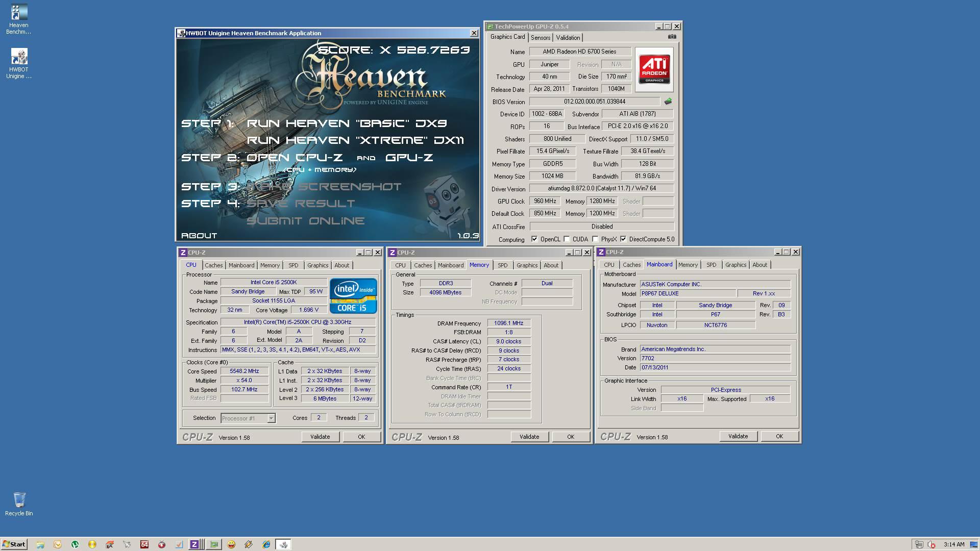Click the GPU-Z BIOS save chip icon
Screen dimensions: 980x551
click(x=668, y=102)
